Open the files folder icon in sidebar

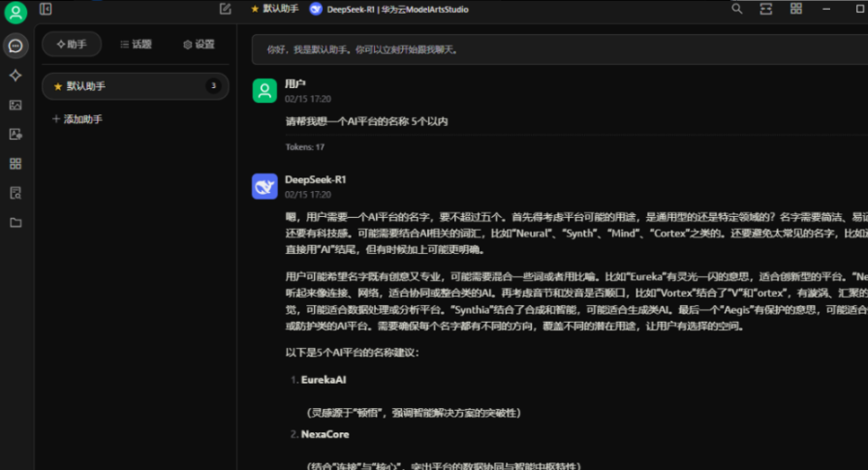(15, 223)
